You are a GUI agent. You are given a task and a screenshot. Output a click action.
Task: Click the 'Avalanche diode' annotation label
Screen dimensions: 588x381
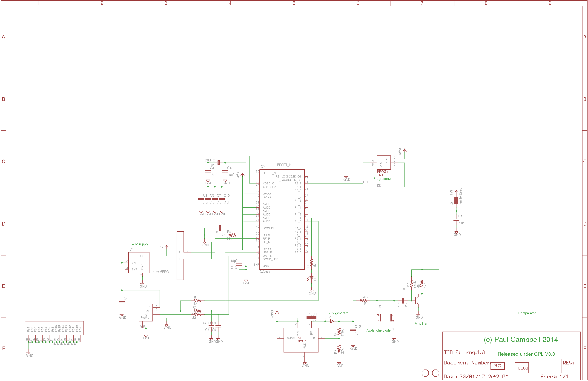[x=378, y=330]
